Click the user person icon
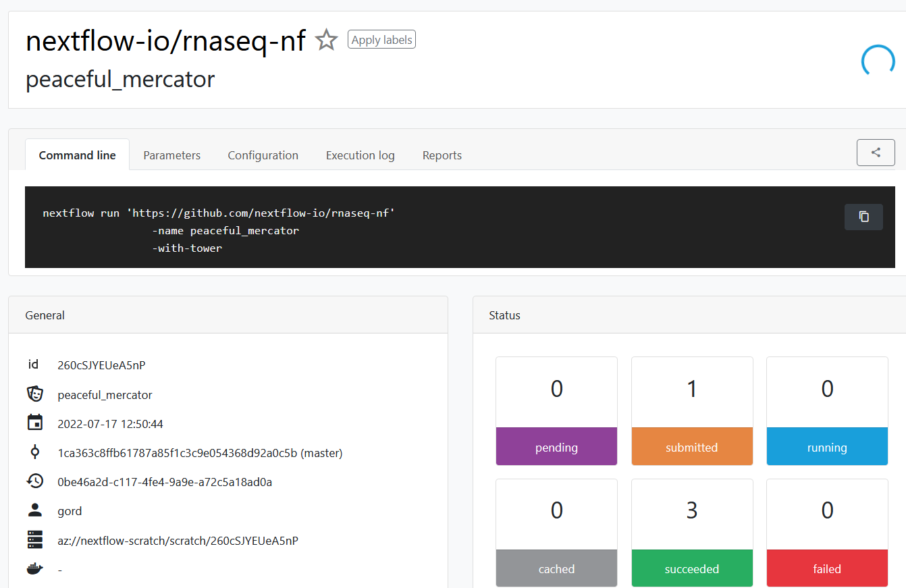Viewport: 906px width, 588px height. tap(35, 510)
